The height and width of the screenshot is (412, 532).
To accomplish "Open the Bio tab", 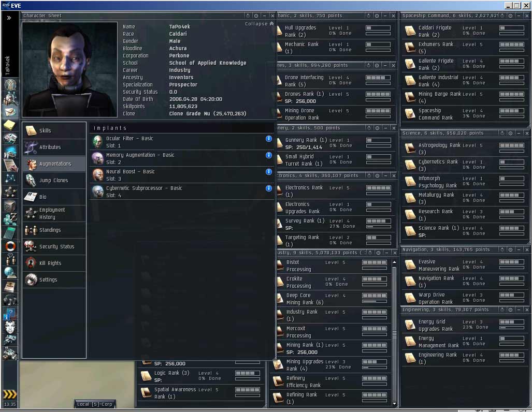I will pyautogui.click(x=54, y=197).
